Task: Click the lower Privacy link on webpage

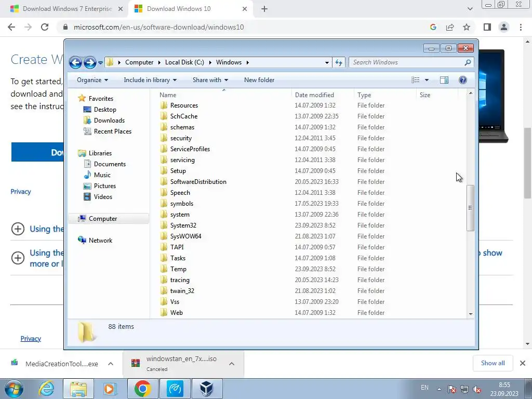Action: (31, 339)
